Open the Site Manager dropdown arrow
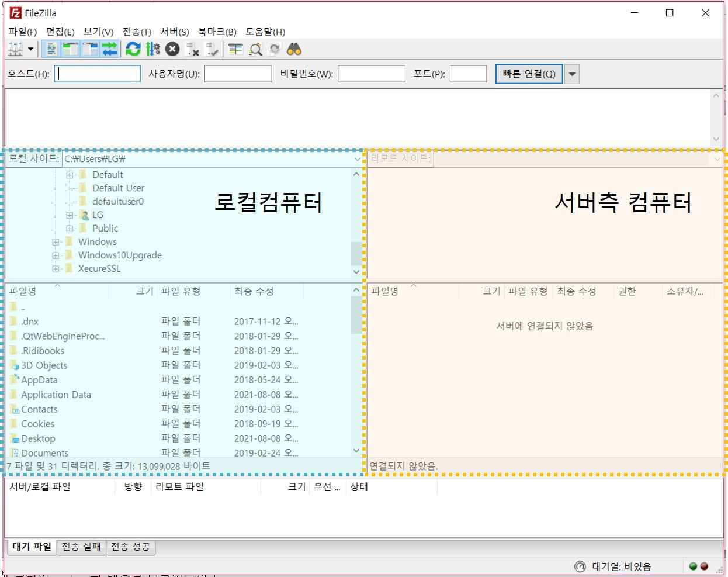The width and height of the screenshot is (728, 577). (x=30, y=50)
